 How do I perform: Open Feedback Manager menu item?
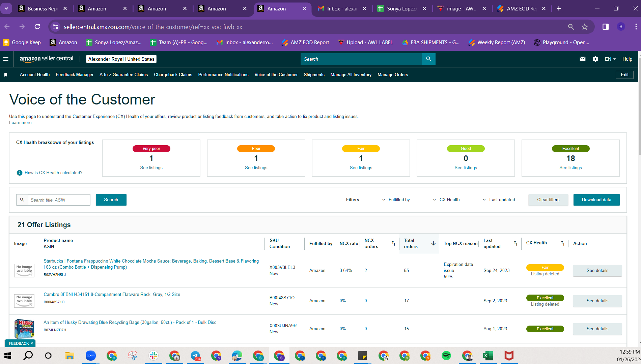tap(75, 75)
